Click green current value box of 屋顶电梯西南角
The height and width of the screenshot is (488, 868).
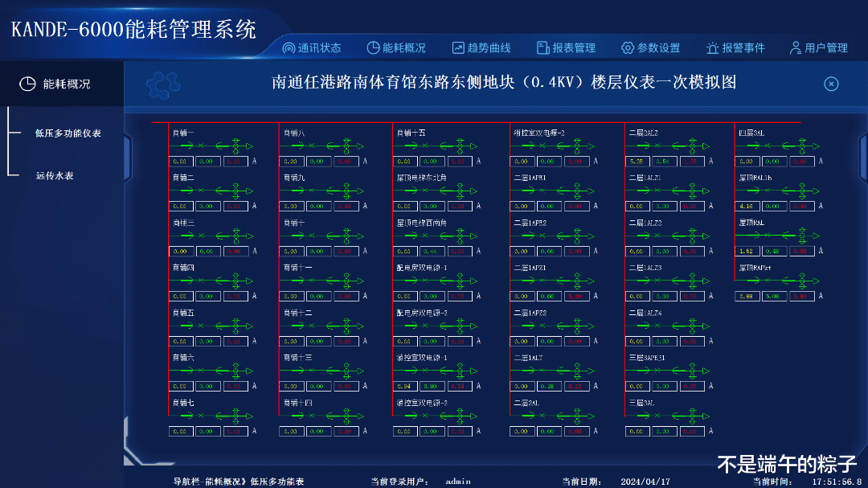pos(432,252)
